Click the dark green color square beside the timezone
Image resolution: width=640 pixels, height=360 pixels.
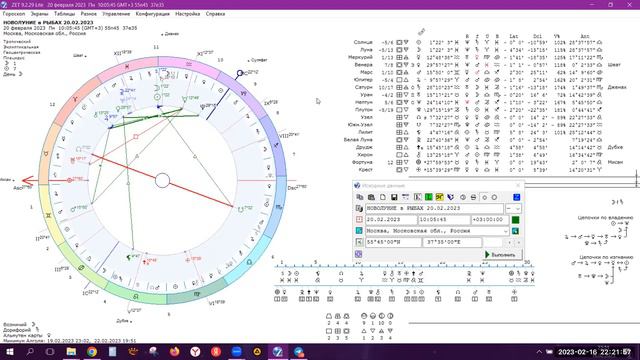516,220
